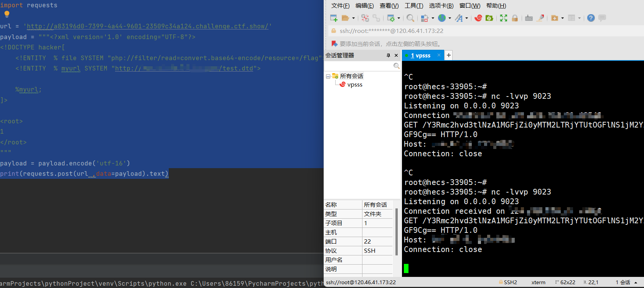644x288 pixels.
Task: Add a new tab with plus button
Action: [x=449, y=55]
